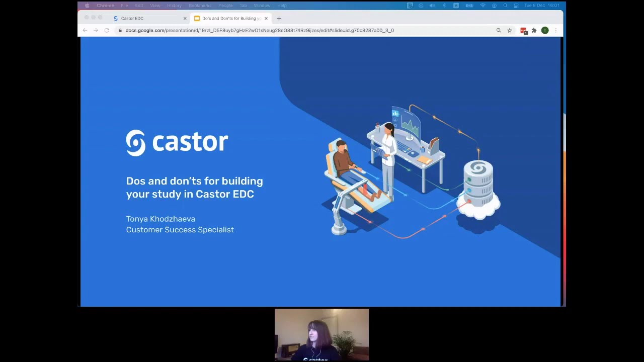Viewport: 644px width, 362px height.
Task: Open the Apple menu
Action: (87, 6)
